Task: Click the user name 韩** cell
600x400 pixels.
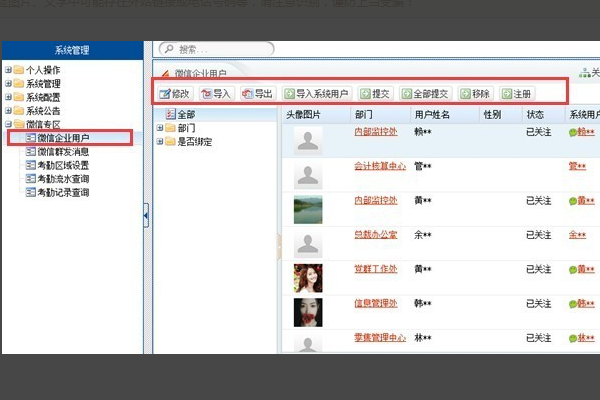Action: click(x=423, y=304)
